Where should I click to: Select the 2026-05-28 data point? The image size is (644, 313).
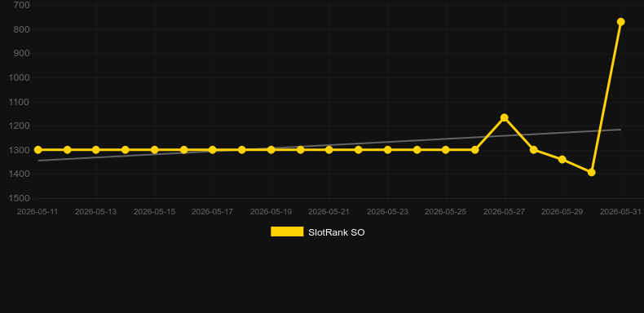coord(533,150)
